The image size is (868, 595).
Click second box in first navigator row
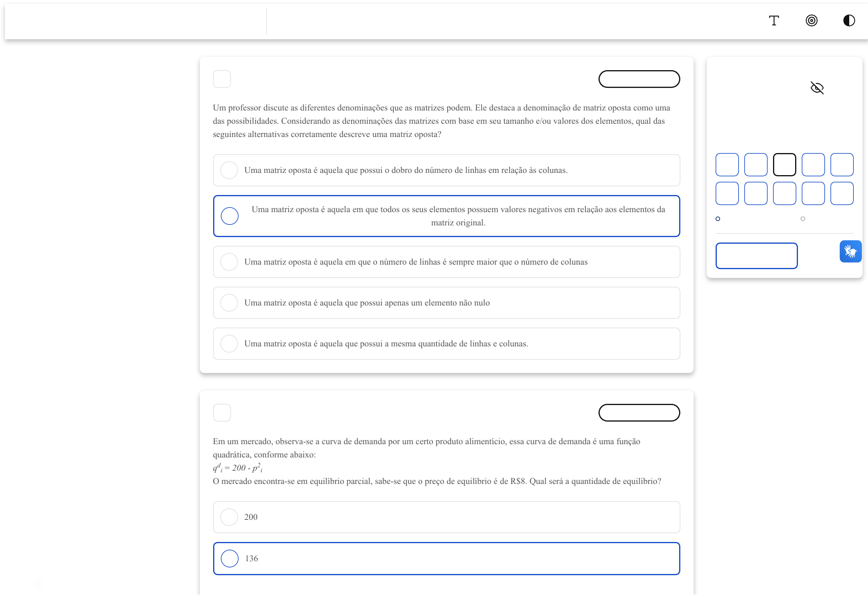tap(755, 165)
